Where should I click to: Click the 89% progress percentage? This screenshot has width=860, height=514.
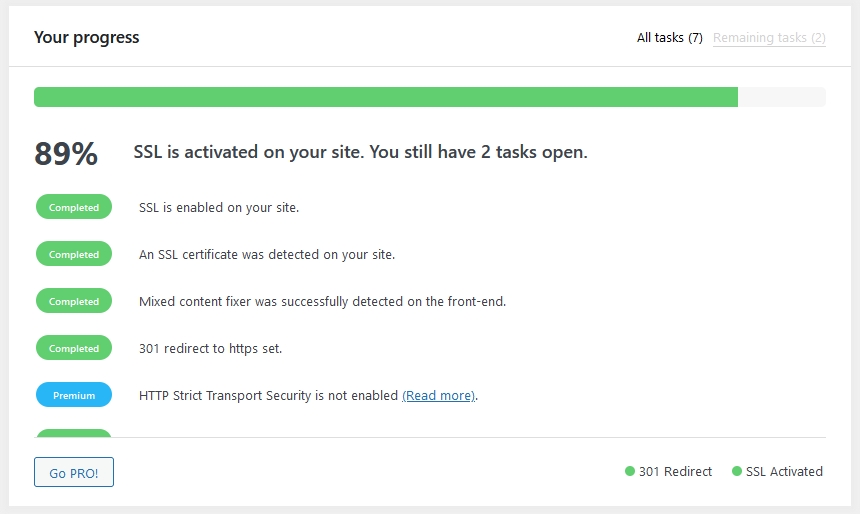(66, 154)
